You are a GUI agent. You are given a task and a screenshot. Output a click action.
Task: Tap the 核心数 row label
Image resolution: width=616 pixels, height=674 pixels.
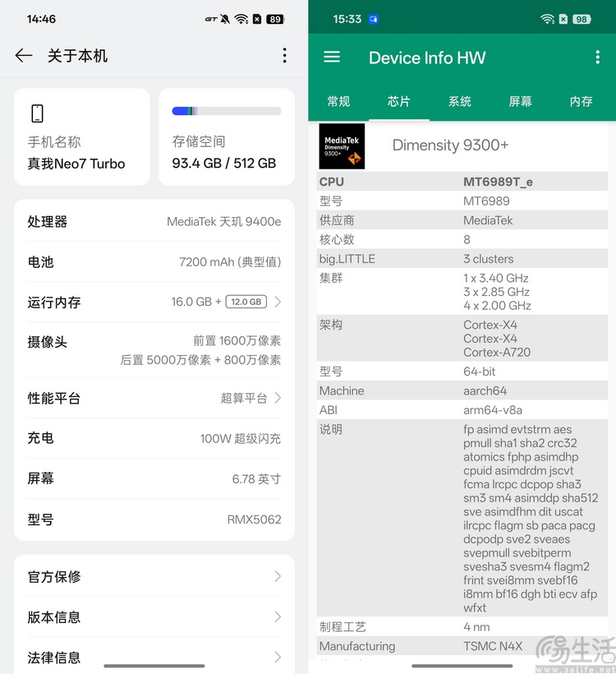pos(337,239)
